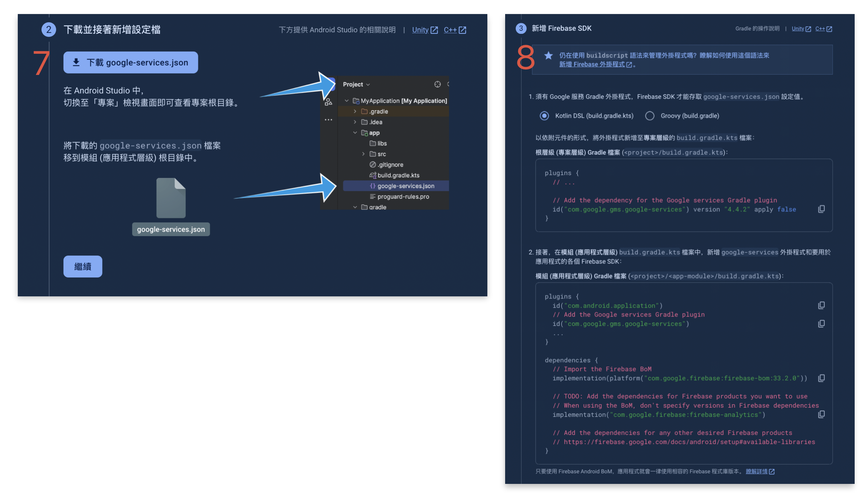Select build.gradle.kts in the project tree

pos(398,175)
